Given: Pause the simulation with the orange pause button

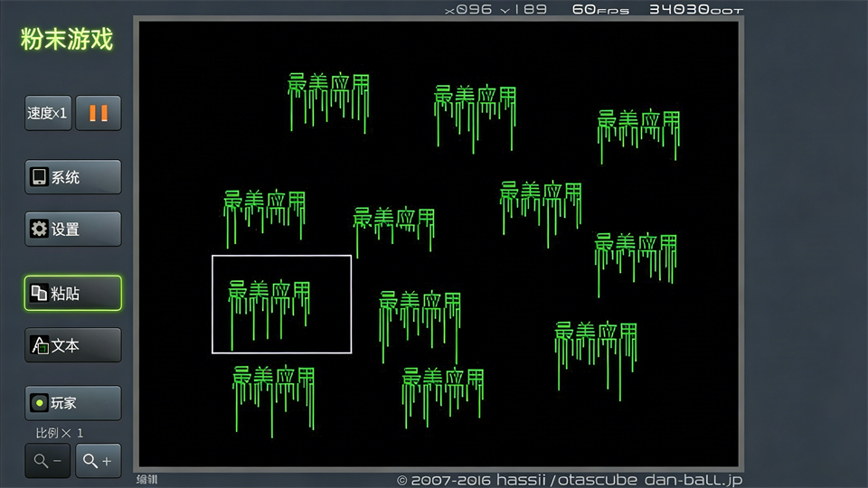Looking at the screenshot, I should point(98,113).
